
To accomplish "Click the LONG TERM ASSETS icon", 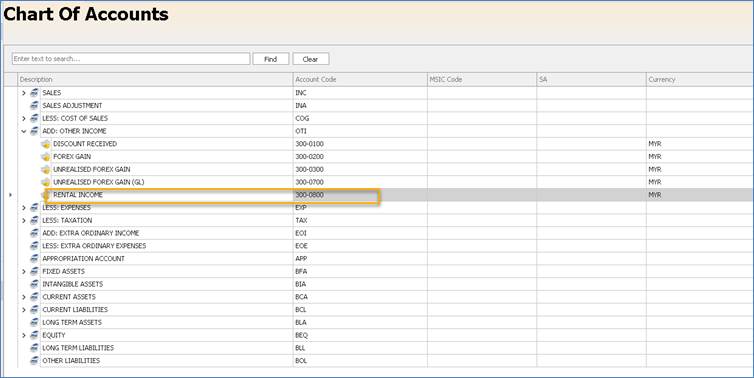I will pos(34,322).
